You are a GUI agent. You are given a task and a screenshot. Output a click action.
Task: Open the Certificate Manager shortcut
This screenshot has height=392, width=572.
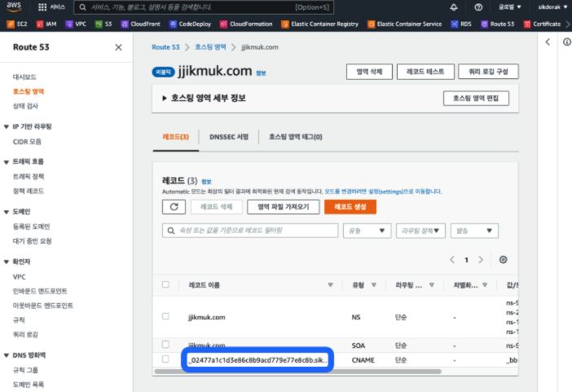click(x=543, y=24)
